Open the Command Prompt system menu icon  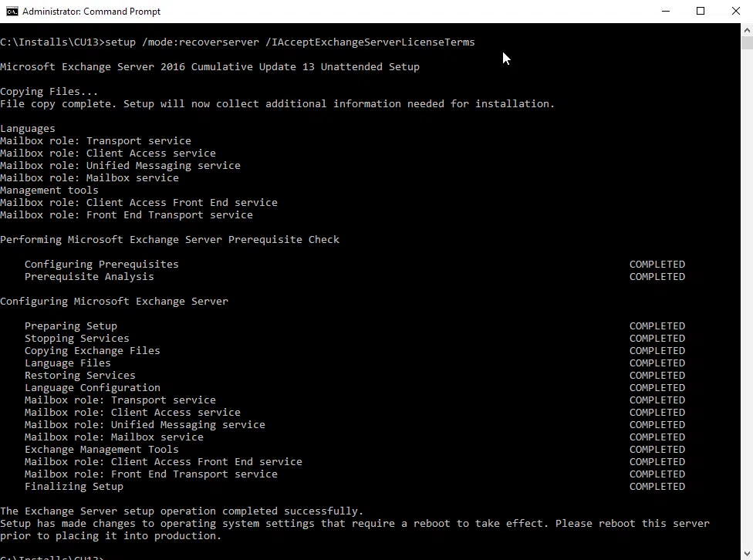pyautogui.click(x=12, y=11)
